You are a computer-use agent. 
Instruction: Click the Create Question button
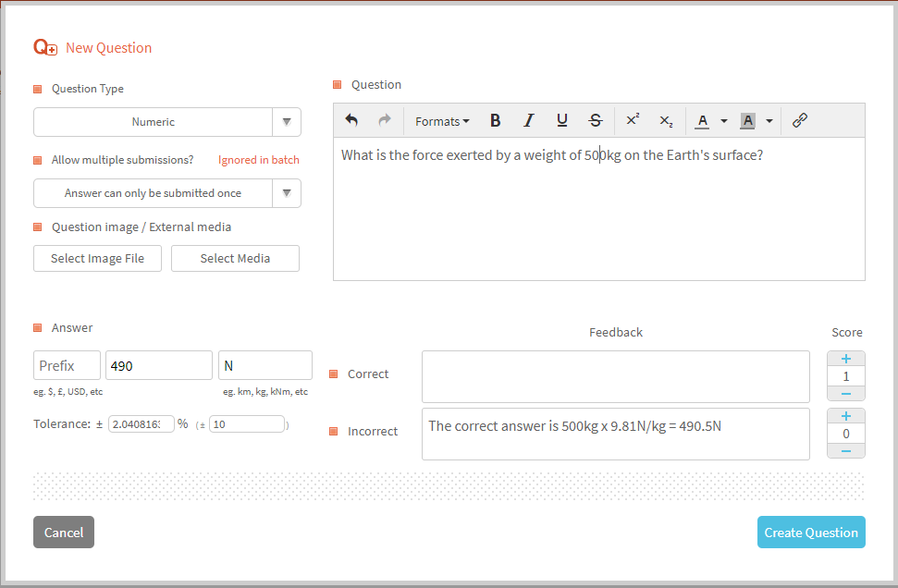(811, 533)
